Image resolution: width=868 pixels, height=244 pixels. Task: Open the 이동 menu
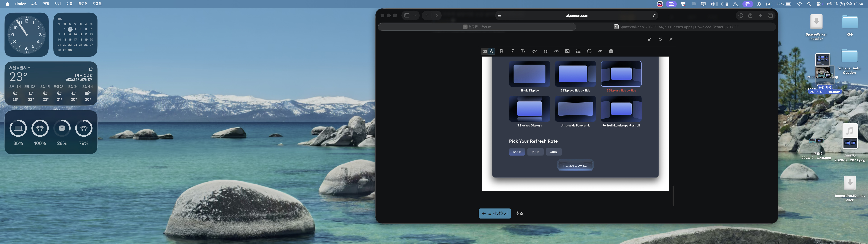click(x=69, y=4)
